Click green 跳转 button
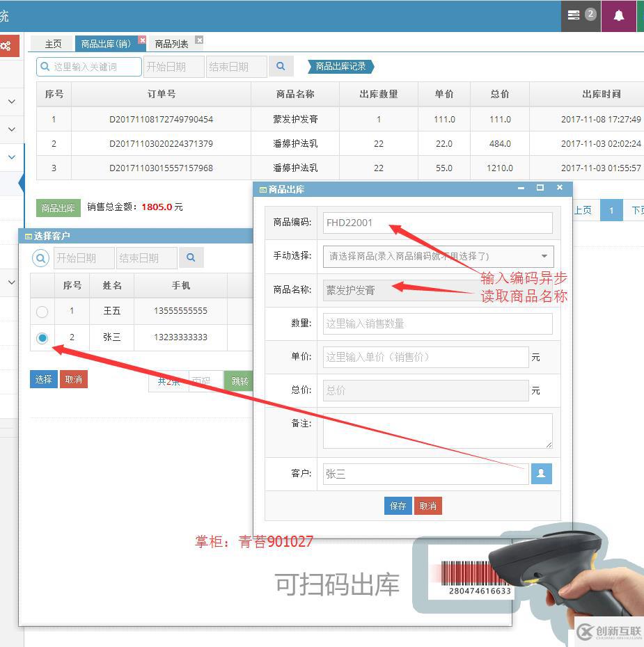Viewport: 644px width, 647px height. click(x=239, y=381)
